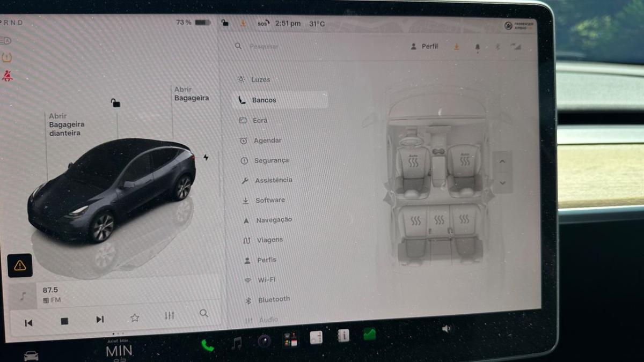Open the phone app in the bottom dock

click(208, 345)
